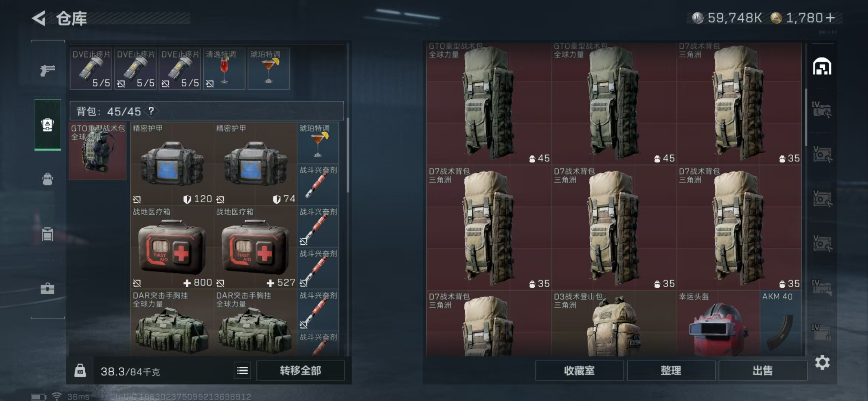Select the home stash icon on right

pos(822,67)
